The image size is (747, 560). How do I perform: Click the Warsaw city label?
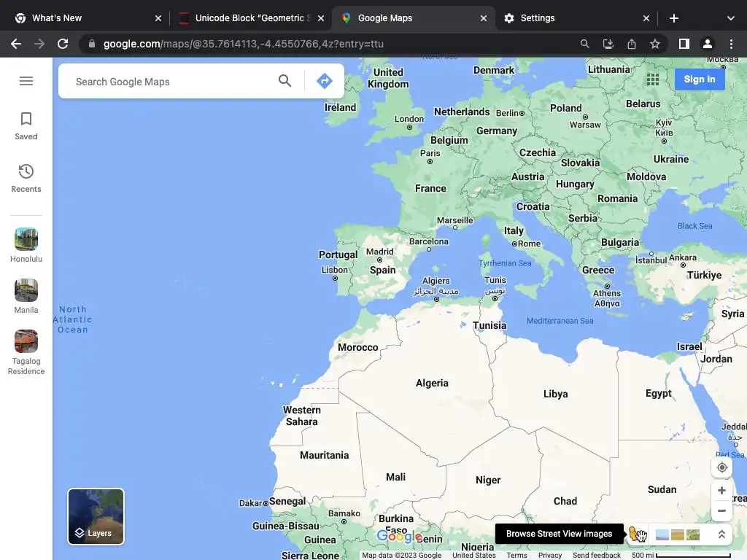585,125
